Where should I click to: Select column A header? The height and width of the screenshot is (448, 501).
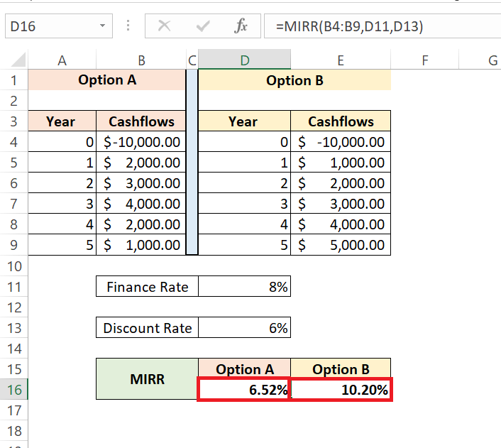pos(62,60)
